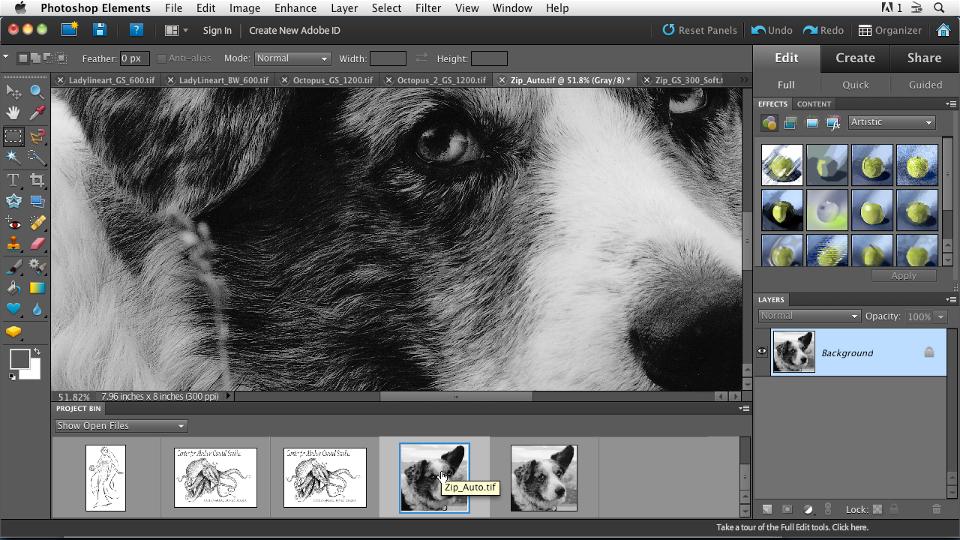Screen dimensions: 960x540
Task: Open the blue Help question mark
Action: (136, 29)
